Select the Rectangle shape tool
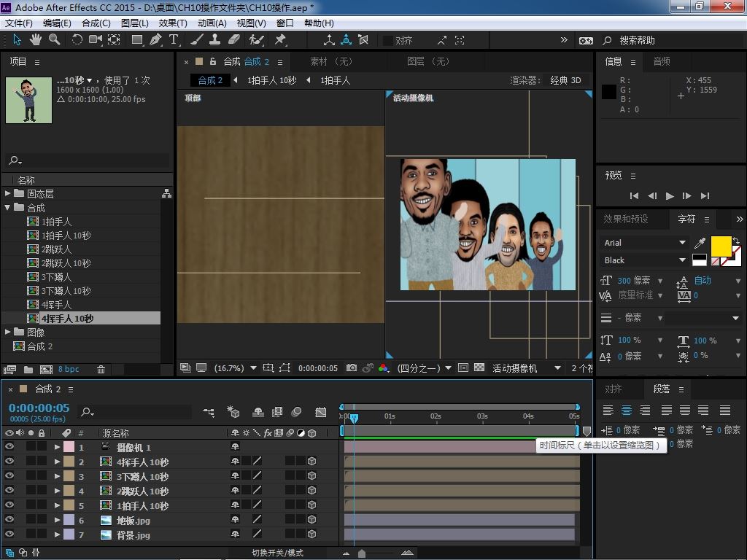Viewport: 747px width, 560px height. pyautogui.click(x=137, y=40)
